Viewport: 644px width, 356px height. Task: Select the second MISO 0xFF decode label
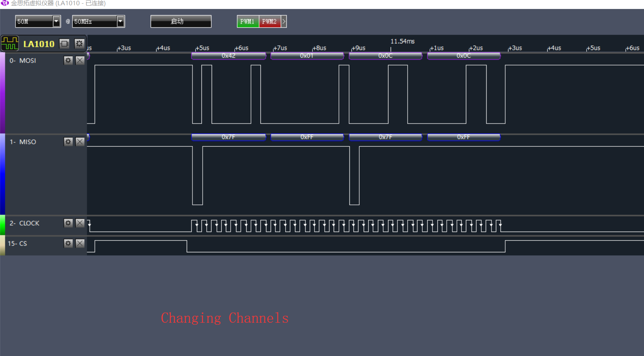[464, 137]
